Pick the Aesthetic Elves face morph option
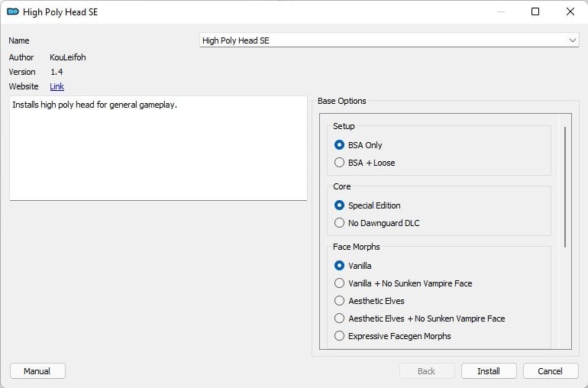The image size is (588, 388). pyautogui.click(x=369, y=301)
